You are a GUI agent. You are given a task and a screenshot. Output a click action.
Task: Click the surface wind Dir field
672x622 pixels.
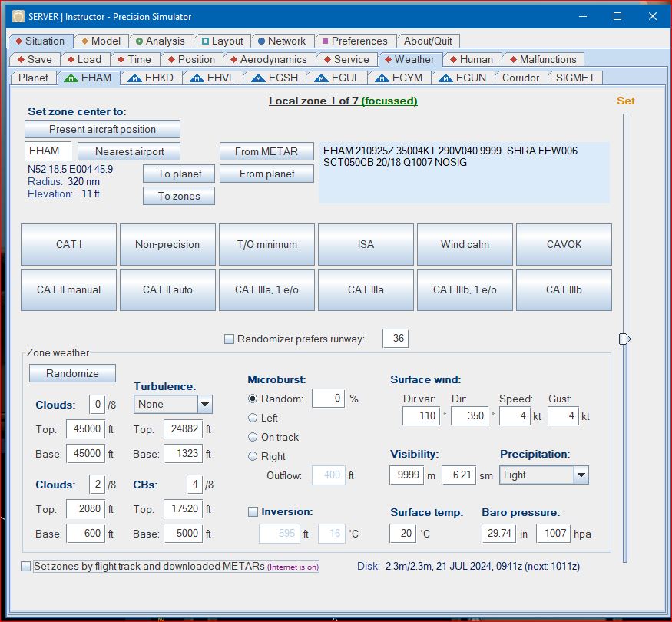[469, 416]
